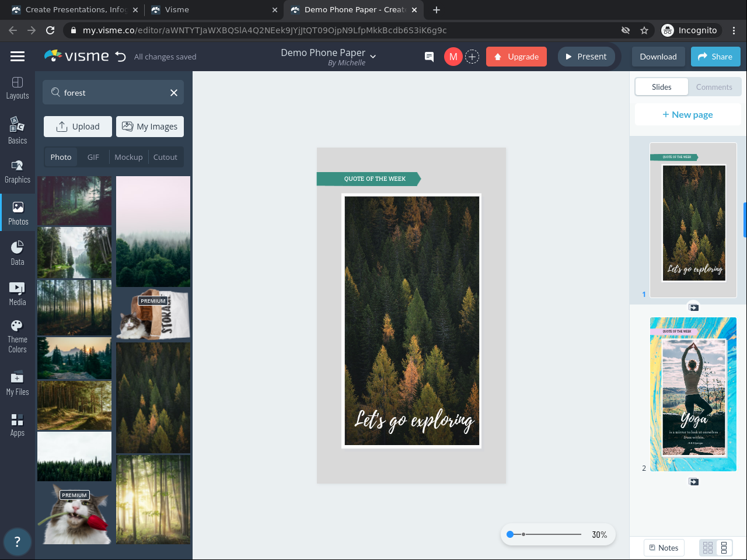This screenshot has height=560, width=747.
Task: Open Apps panel in sidebar
Action: coord(18,425)
